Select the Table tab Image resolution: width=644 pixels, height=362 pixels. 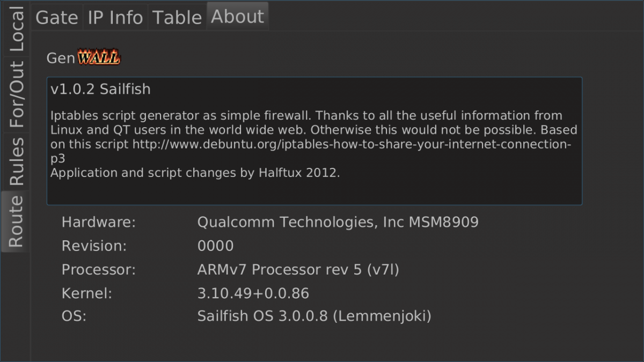coord(177,17)
